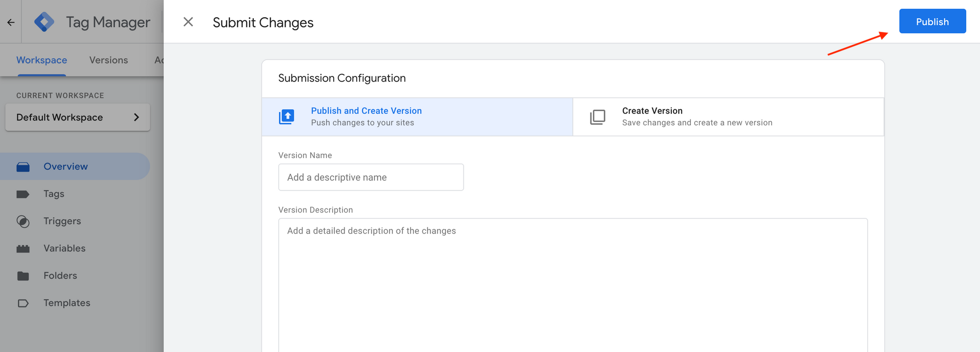Click the Variables sidebar icon
Image resolution: width=980 pixels, height=352 pixels.
tap(23, 249)
